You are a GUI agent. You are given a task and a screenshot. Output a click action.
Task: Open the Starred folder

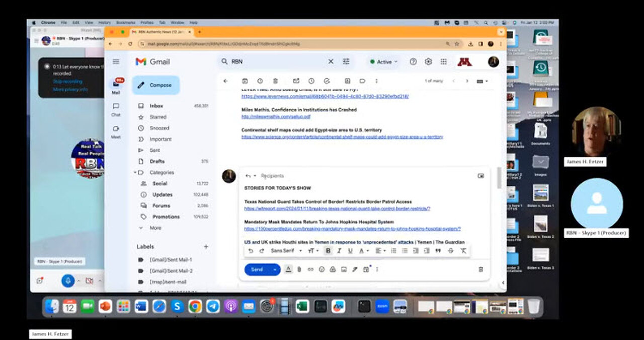pos(172,117)
